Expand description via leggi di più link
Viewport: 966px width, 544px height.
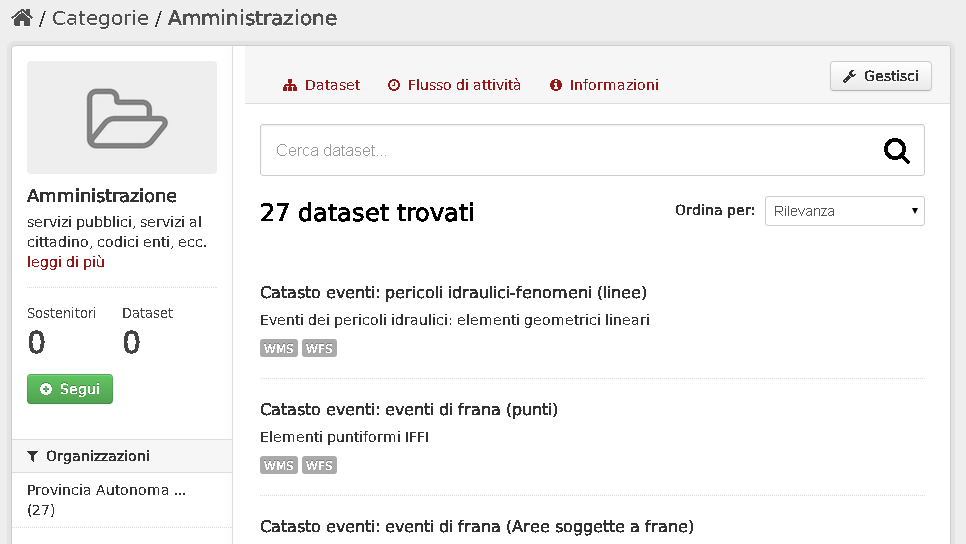click(66, 262)
